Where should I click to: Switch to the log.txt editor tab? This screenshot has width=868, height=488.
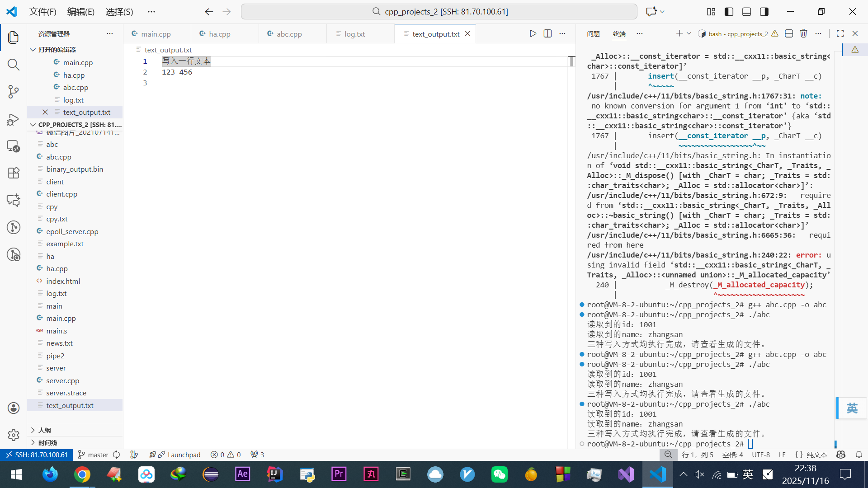(x=354, y=34)
